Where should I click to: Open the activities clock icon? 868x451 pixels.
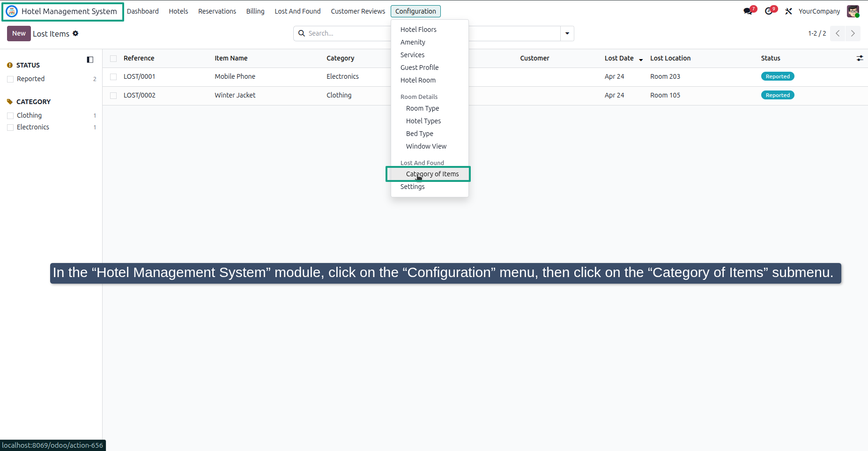pyautogui.click(x=769, y=11)
